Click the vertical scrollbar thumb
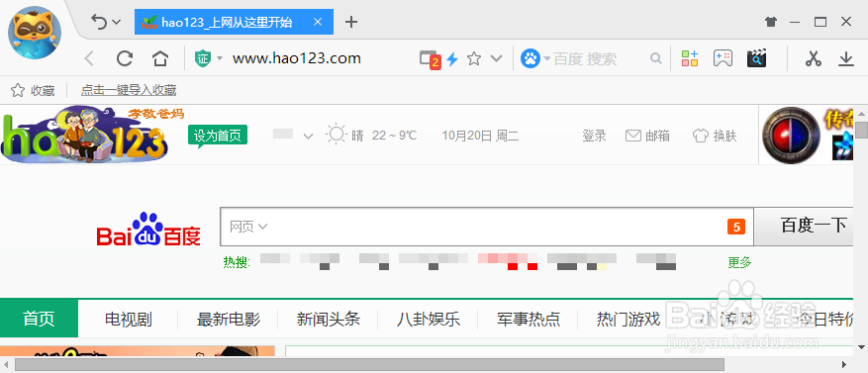 [861, 130]
